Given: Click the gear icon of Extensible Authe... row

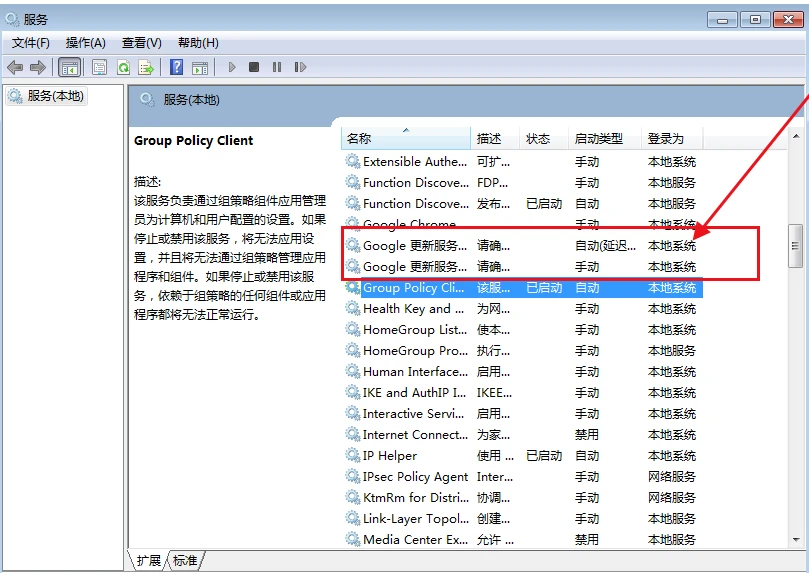Looking at the screenshot, I should pyautogui.click(x=353, y=161).
